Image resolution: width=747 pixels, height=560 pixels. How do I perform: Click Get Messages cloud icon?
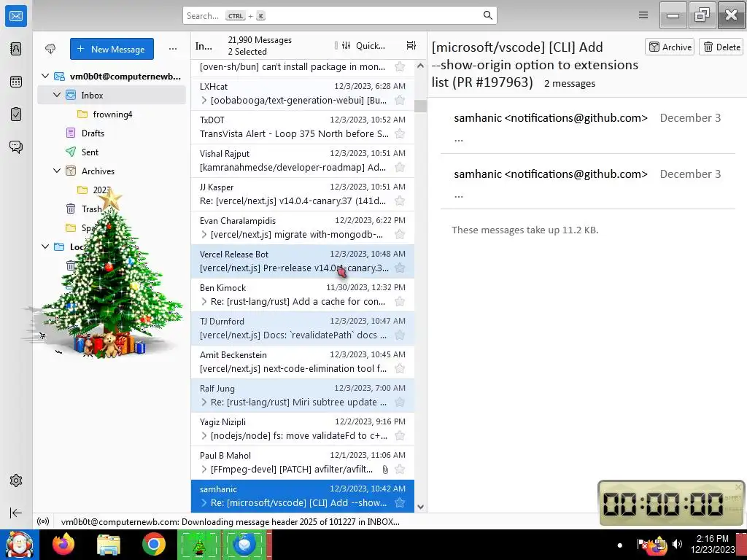tap(50, 49)
